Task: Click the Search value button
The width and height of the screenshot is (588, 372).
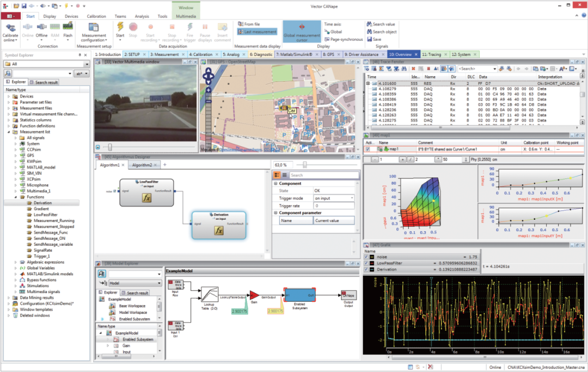Action: (x=380, y=24)
